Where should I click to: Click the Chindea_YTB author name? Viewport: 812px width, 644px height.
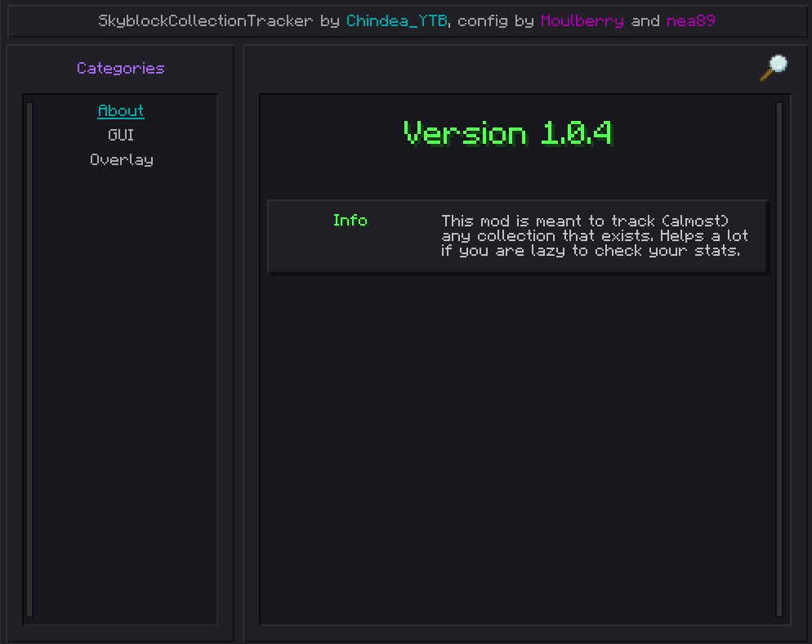(396, 20)
